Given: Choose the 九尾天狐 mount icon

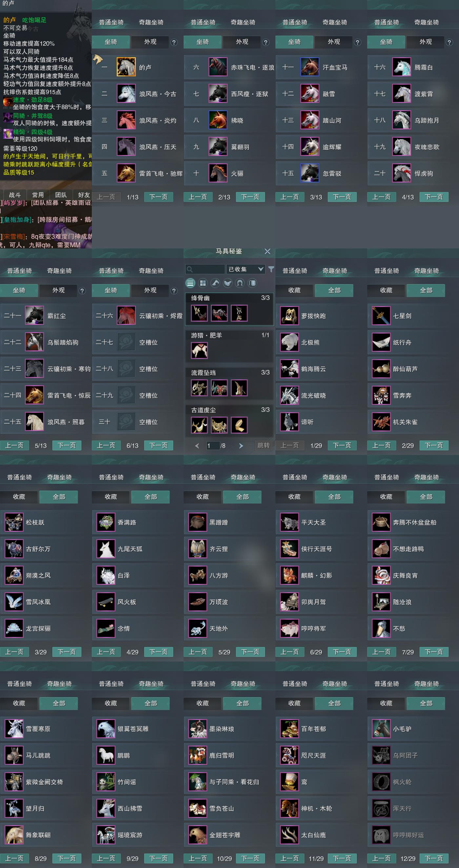Looking at the screenshot, I should pyautogui.click(x=106, y=549).
